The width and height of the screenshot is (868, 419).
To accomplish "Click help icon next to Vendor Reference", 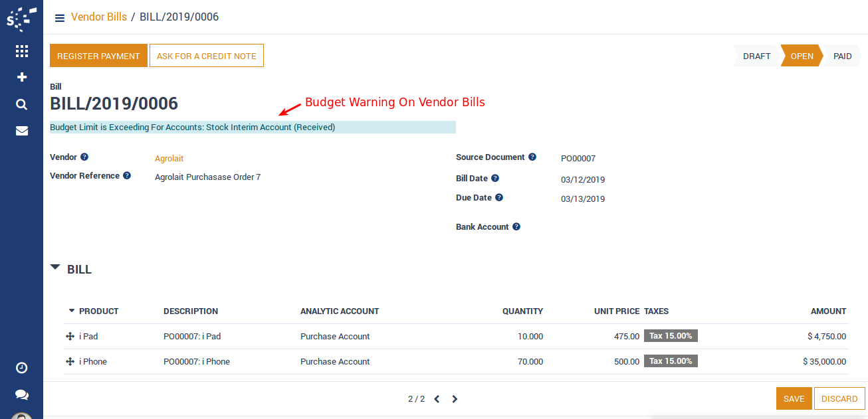I will tap(127, 176).
